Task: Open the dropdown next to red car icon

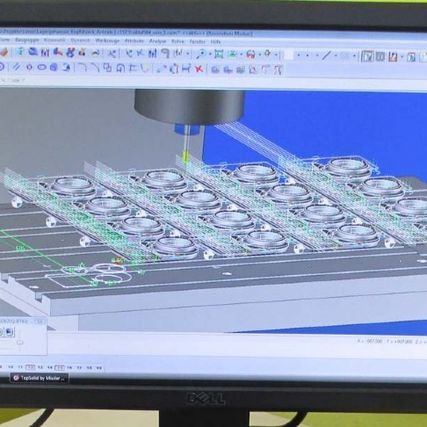Action: [260, 54]
